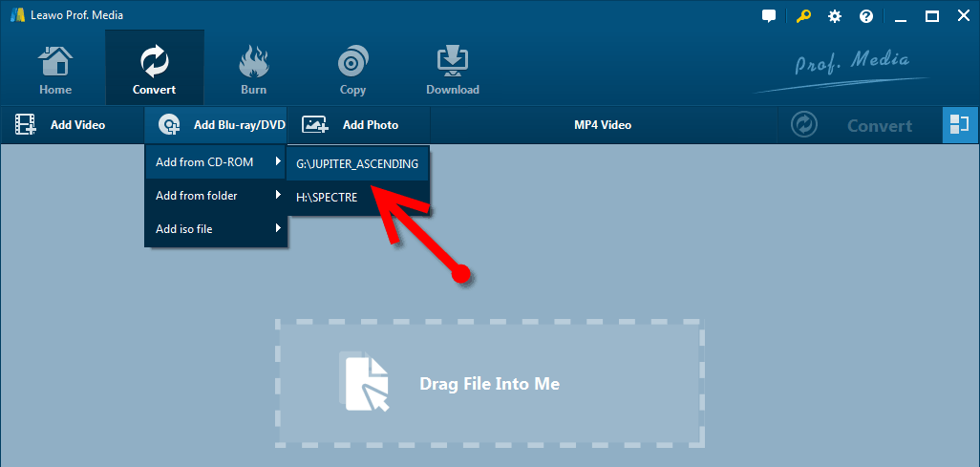Open the settings gear icon
Viewport: 980px width, 467px height.
(835, 16)
